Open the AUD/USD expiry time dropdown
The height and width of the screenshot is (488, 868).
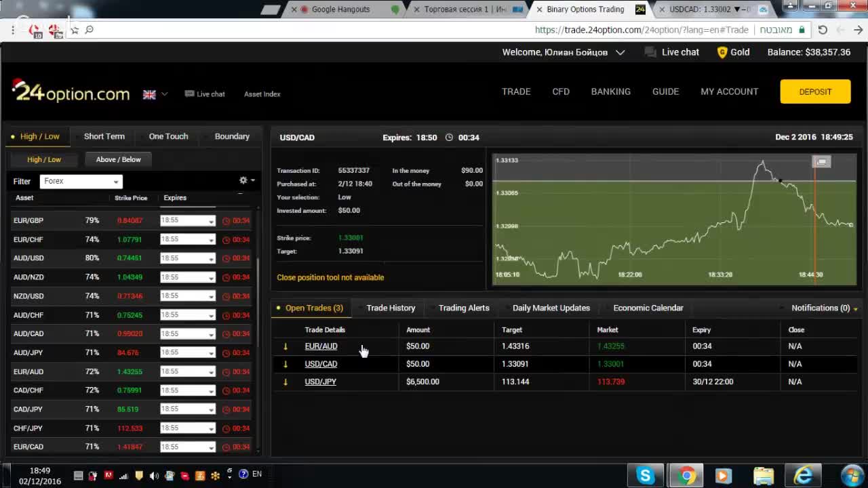[187, 258]
